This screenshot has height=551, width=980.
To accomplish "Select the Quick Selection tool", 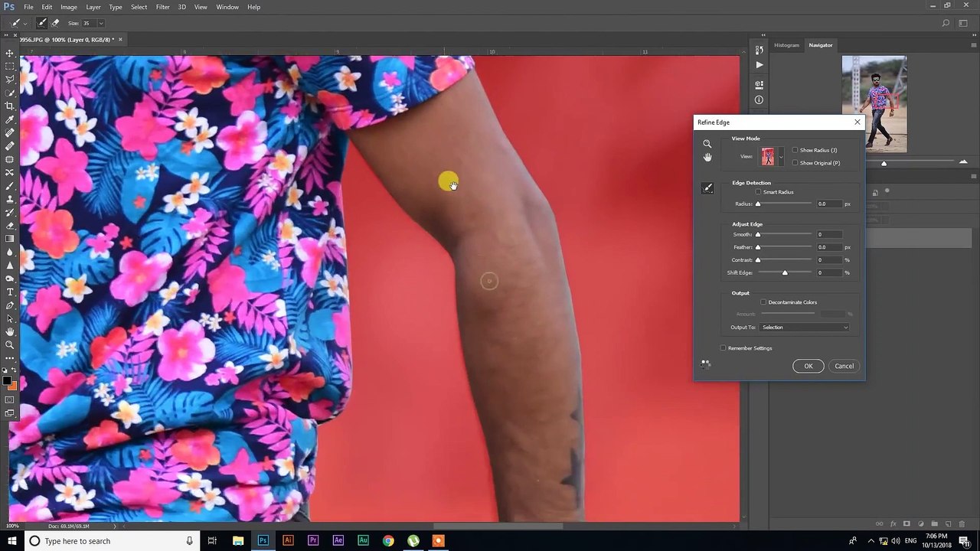I will pos(10,93).
